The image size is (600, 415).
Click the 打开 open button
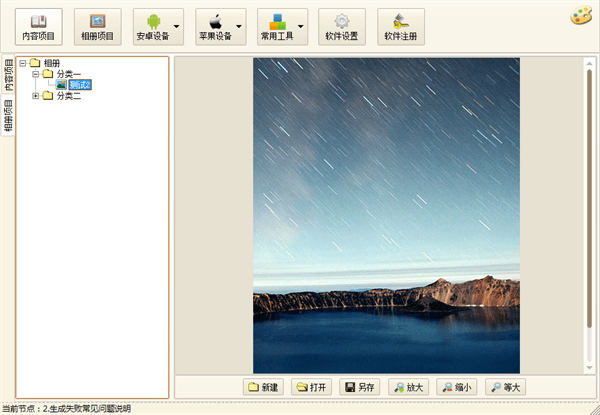click(x=311, y=387)
